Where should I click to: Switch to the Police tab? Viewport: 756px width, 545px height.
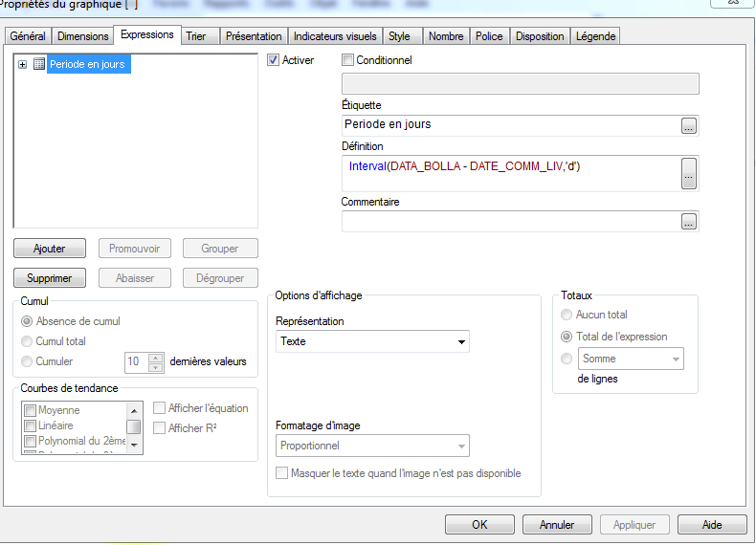489,36
